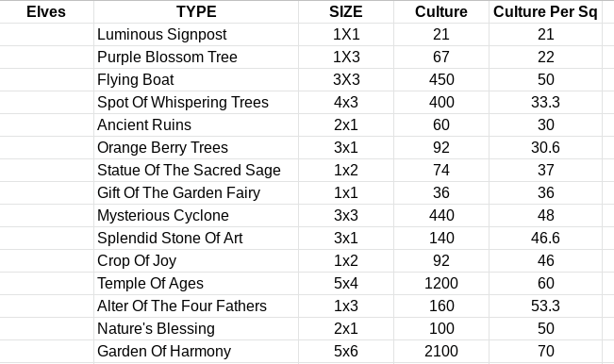Click the SIZE header cell
This screenshot has width=614, height=364.
click(346, 11)
